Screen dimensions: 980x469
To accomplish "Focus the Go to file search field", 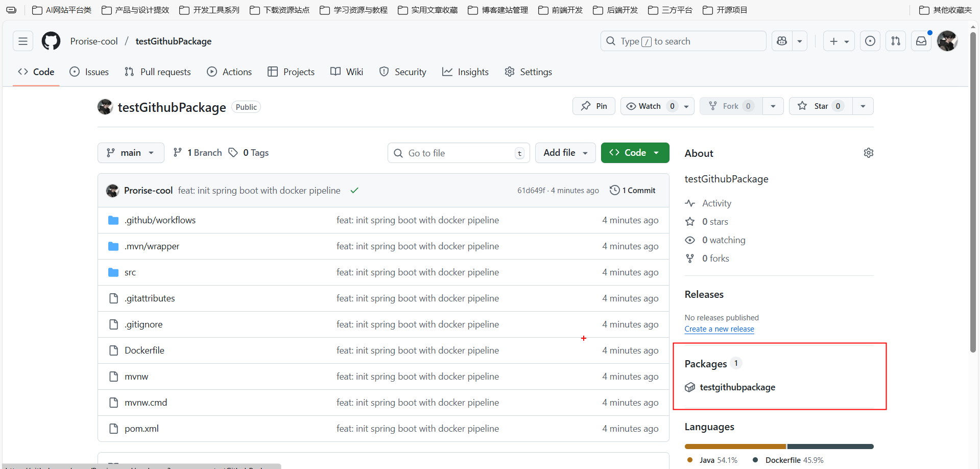I will coord(459,153).
